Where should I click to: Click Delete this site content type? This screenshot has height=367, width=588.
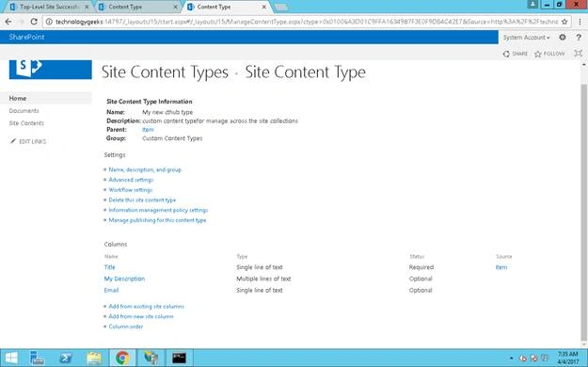tap(142, 200)
